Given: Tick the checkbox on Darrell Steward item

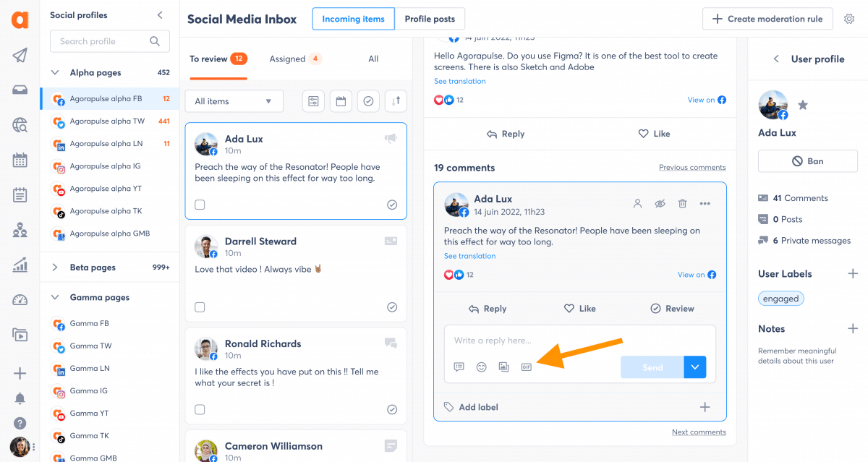Looking at the screenshot, I should 200,307.
